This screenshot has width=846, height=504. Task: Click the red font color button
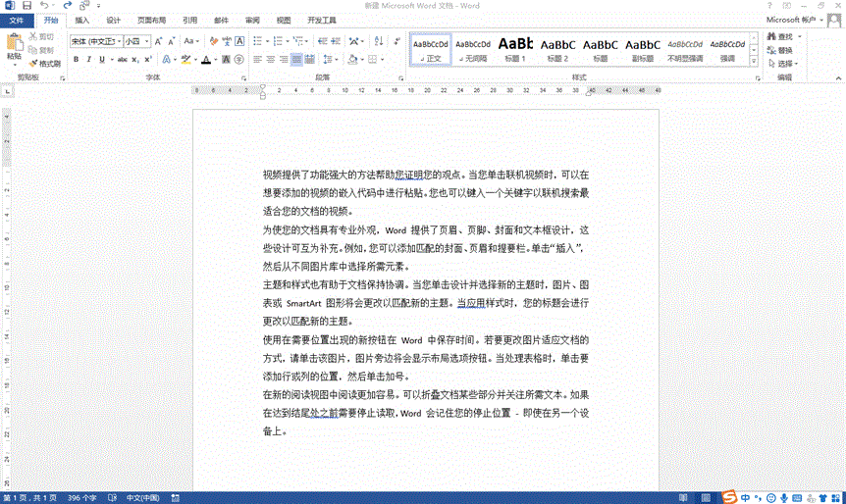[x=205, y=60]
